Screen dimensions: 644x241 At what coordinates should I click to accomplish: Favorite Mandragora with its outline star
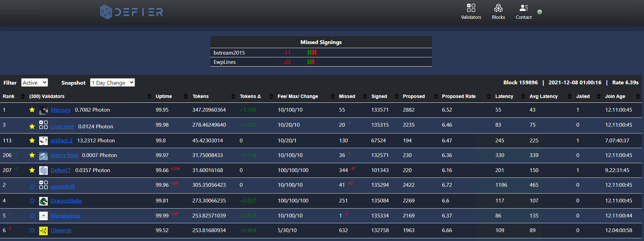tap(32, 215)
